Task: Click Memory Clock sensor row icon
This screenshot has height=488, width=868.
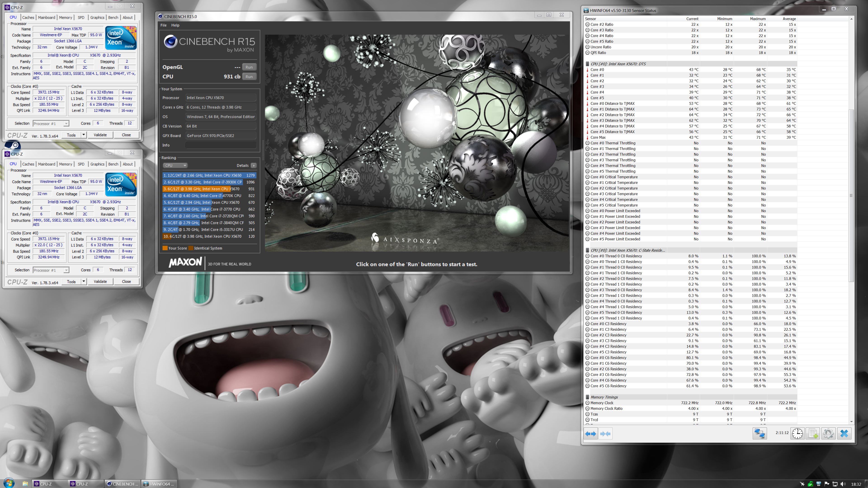Action: tap(588, 403)
